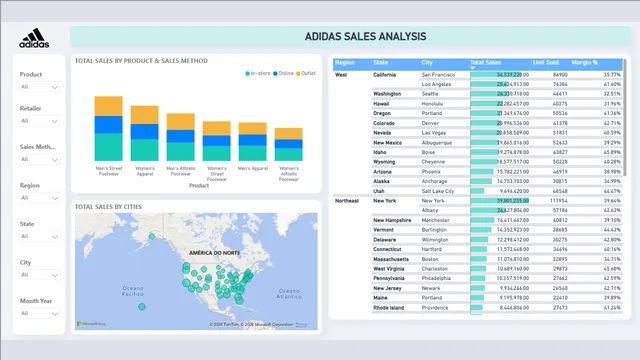Select the West region row header
This screenshot has height=360, width=640.
(x=341, y=75)
